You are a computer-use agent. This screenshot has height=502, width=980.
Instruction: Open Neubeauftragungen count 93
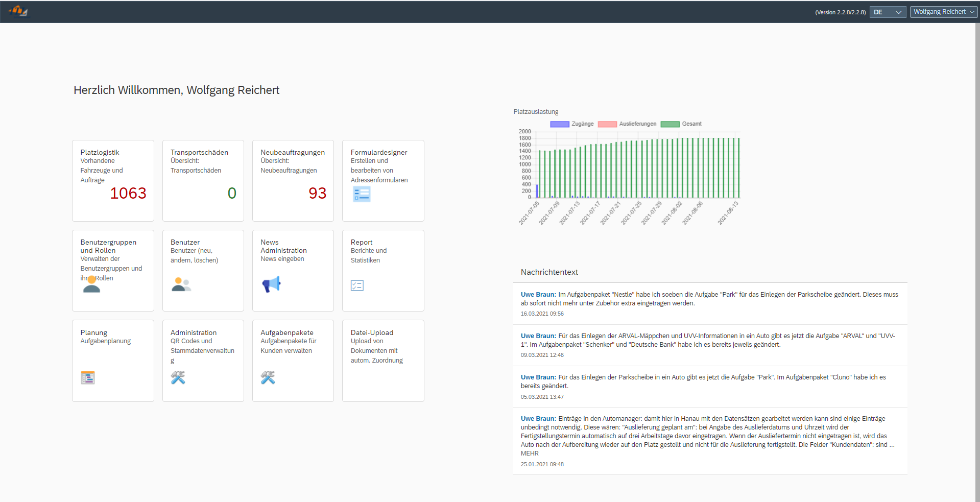pos(317,194)
